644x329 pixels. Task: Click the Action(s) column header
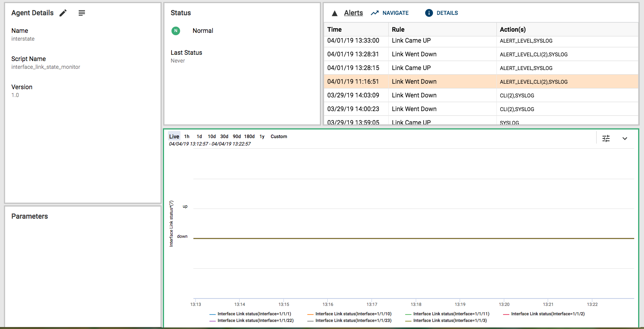coord(567,29)
